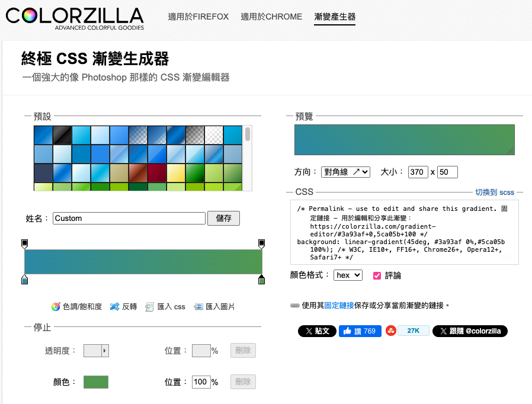Select the yellow gradient preset
532x404 pixels.
tap(176, 173)
